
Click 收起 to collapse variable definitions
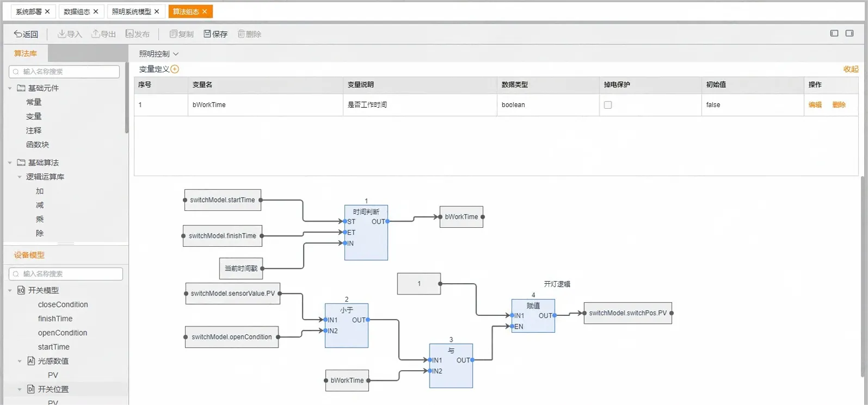pyautogui.click(x=851, y=69)
